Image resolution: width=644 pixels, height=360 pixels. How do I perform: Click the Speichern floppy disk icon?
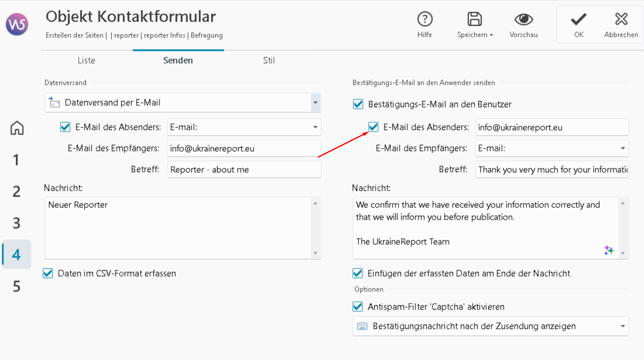[x=474, y=19]
